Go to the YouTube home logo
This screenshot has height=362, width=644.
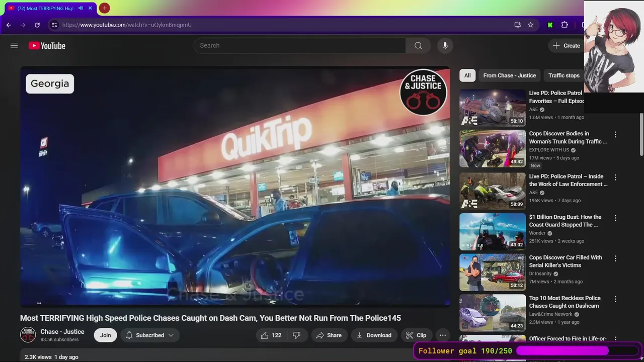[x=47, y=46]
